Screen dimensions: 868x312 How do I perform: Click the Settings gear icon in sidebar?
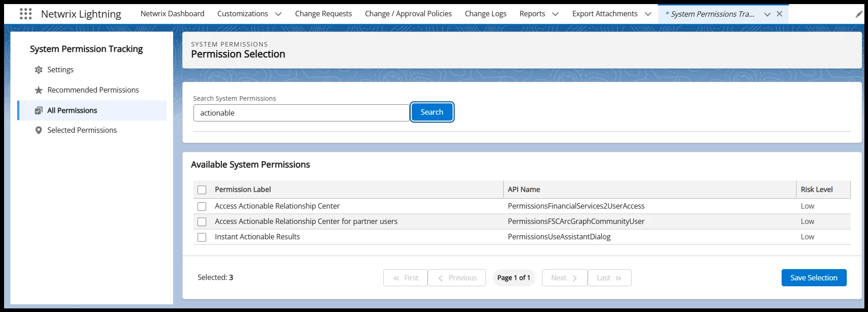point(39,70)
